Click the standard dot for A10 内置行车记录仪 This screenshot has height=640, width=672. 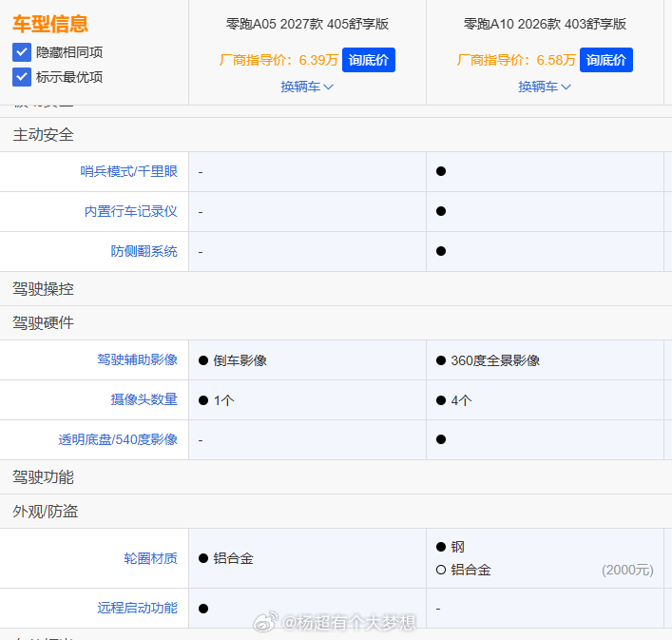(x=441, y=211)
